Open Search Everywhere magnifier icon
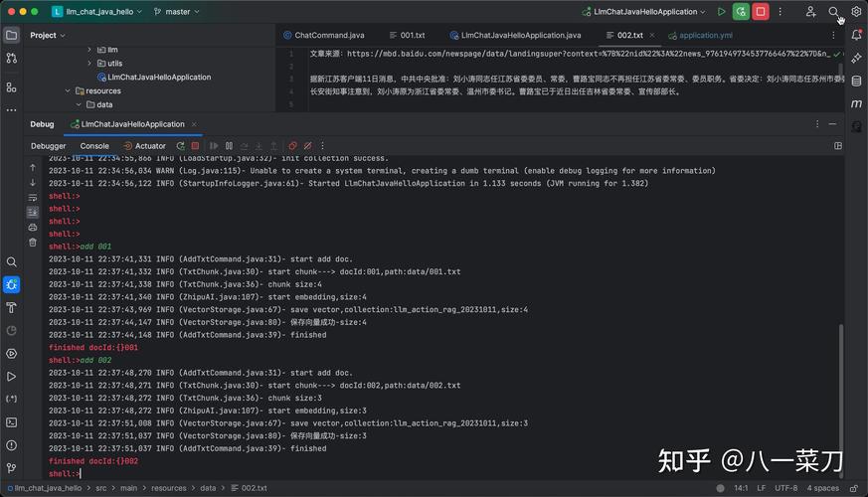This screenshot has width=868, height=497. tap(833, 12)
